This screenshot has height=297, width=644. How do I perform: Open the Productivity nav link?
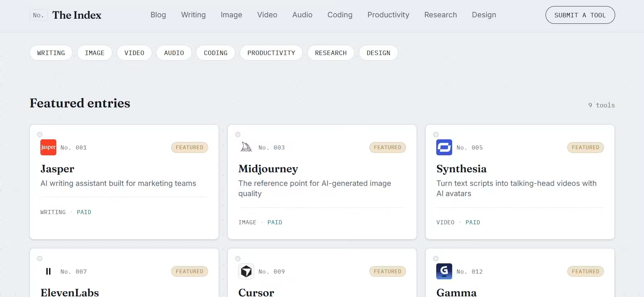388,15
